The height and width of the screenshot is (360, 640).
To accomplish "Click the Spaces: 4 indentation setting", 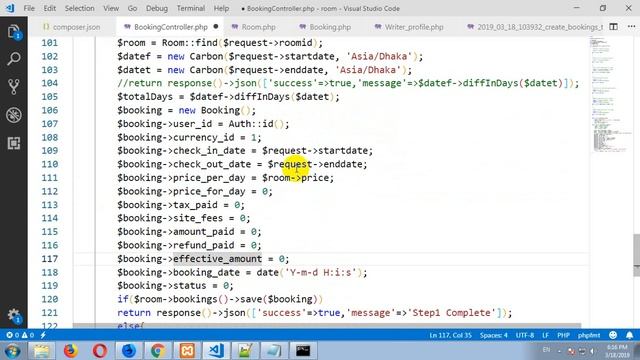I will 494,335.
